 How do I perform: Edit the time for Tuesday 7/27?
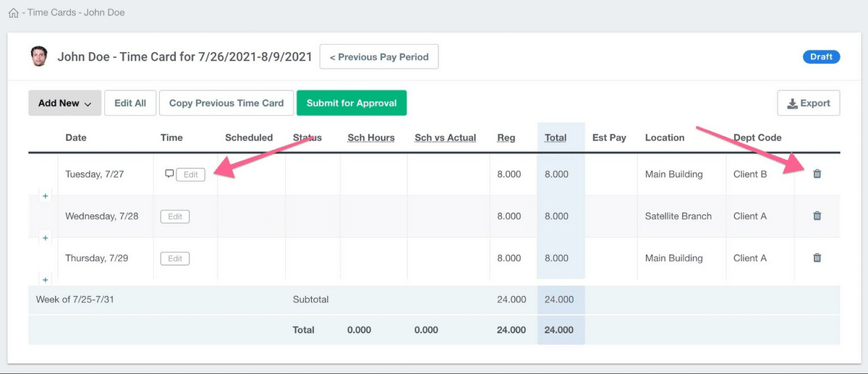(x=190, y=174)
